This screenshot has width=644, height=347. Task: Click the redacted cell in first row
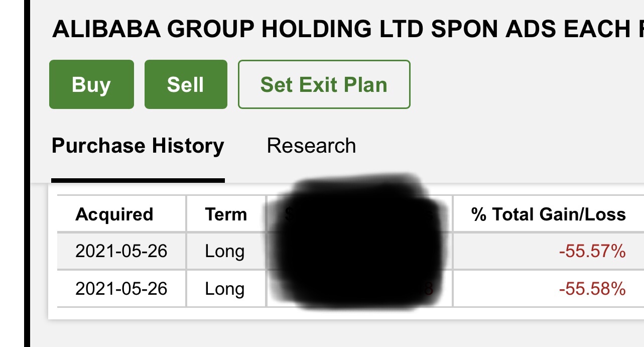pos(359,251)
